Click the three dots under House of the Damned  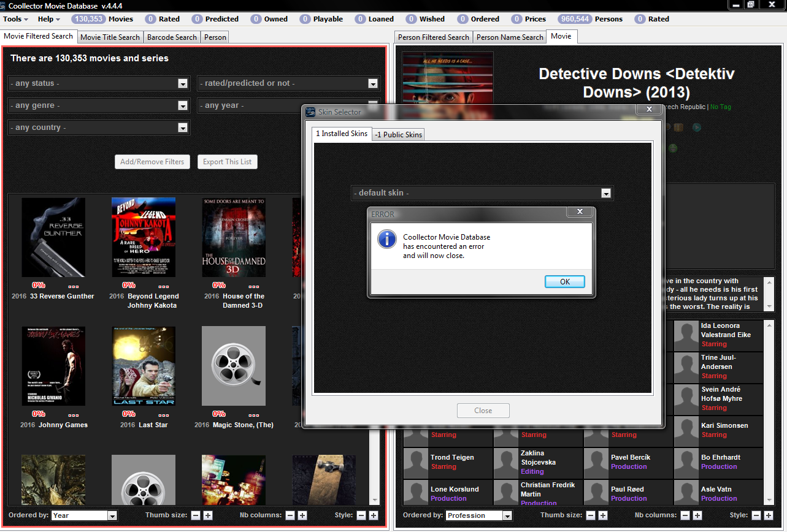(254, 286)
